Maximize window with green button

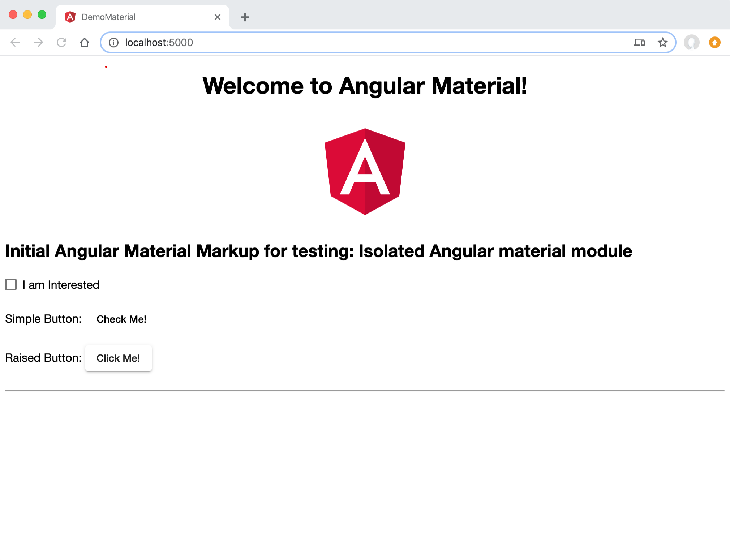click(x=42, y=15)
